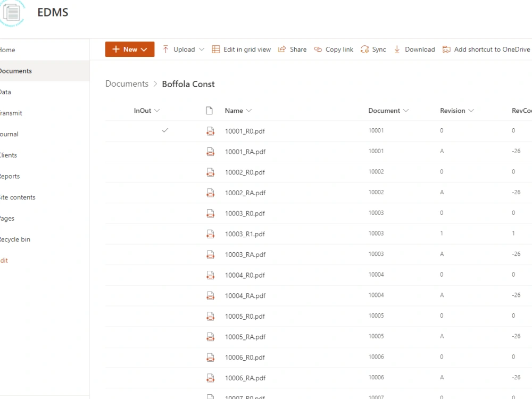
Task: Click the PDF icon for 10006_RA.pdf
Action: coord(210,378)
